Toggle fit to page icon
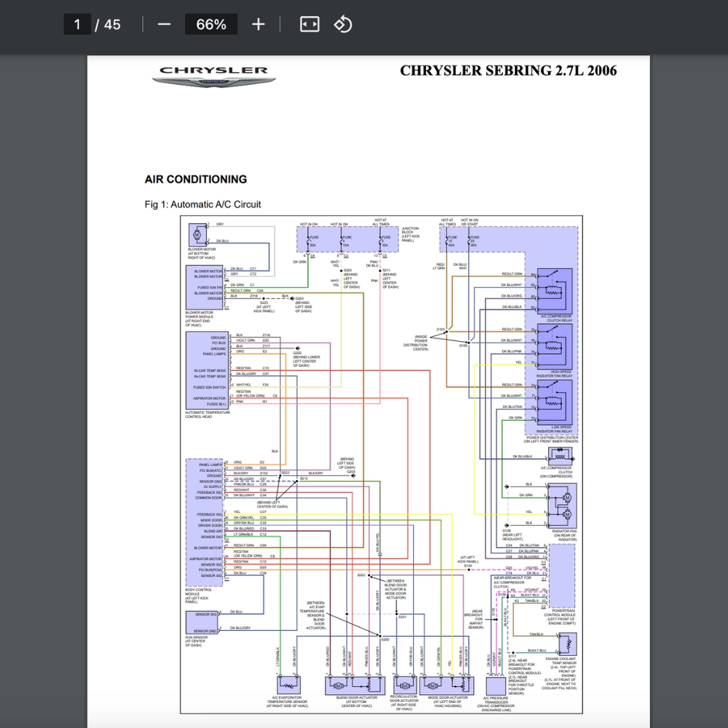Image resolution: width=728 pixels, height=728 pixels. 309,24
